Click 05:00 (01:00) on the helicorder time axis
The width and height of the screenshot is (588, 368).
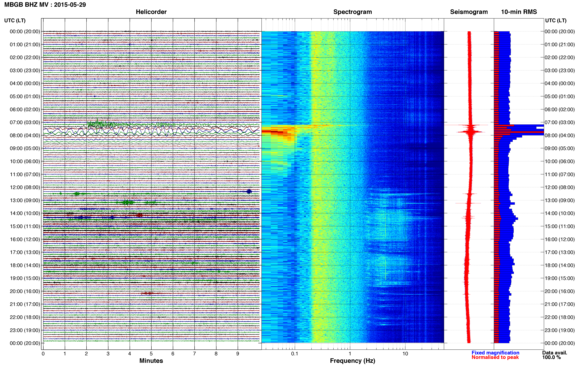(x=25, y=96)
